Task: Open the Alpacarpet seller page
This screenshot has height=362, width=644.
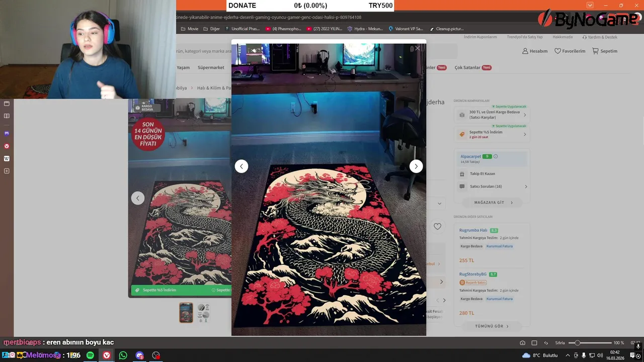Action: tap(470, 156)
